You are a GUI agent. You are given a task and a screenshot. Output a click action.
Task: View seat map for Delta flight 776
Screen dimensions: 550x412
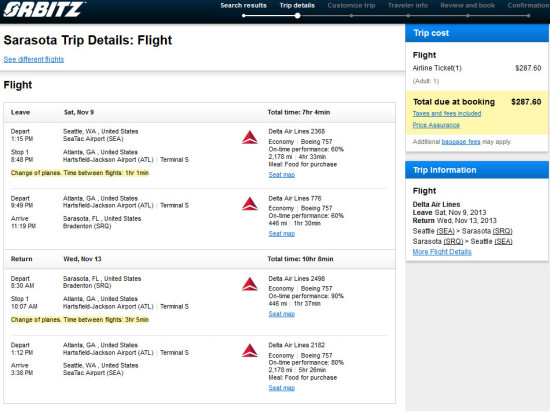tap(282, 234)
